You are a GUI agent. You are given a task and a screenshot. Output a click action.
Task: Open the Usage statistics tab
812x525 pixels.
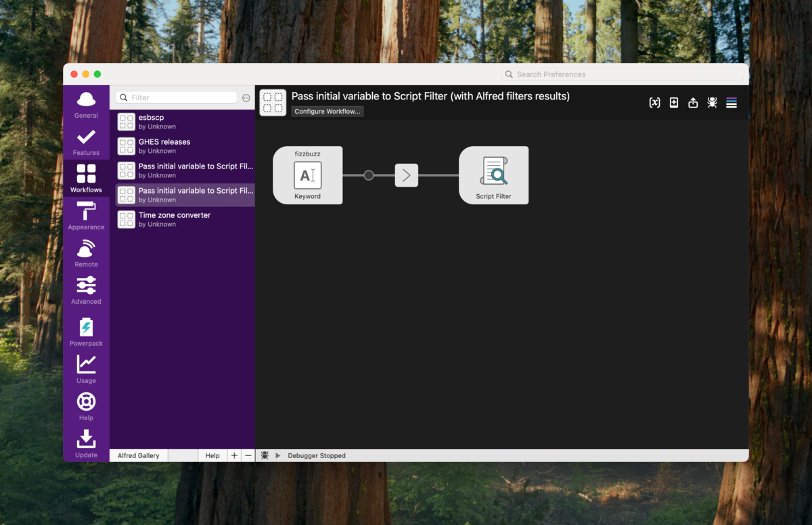pos(86,369)
